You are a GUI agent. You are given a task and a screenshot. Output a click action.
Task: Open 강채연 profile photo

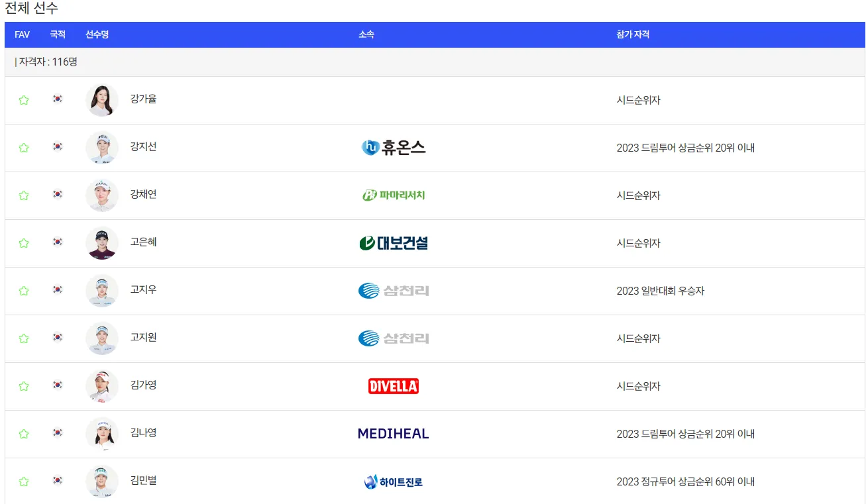pyautogui.click(x=102, y=195)
